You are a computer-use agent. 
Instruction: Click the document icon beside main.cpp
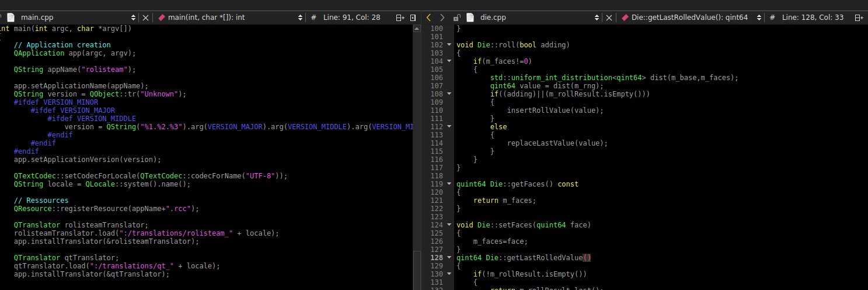coord(10,18)
